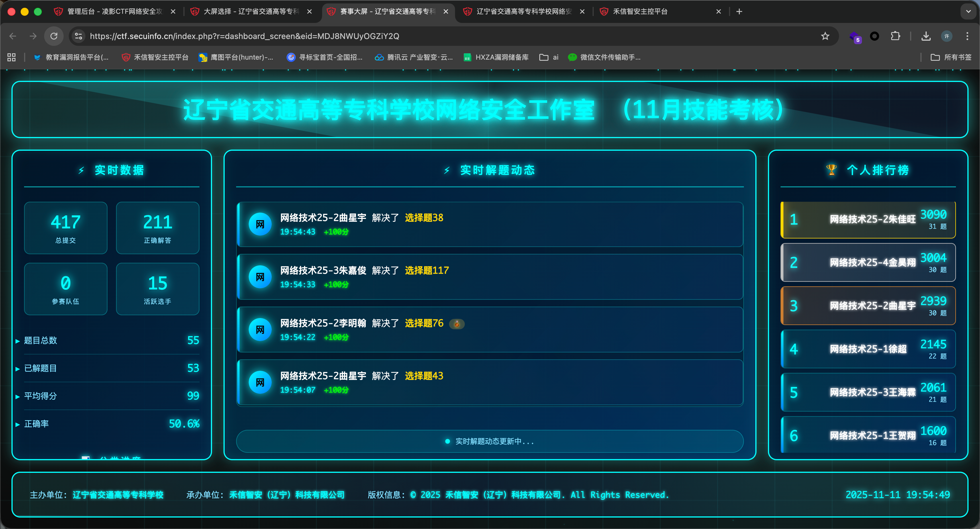Click 朱嘉俊's circular 网 avatar icon
Image resolution: width=980 pixels, height=529 pixels.
260,277
